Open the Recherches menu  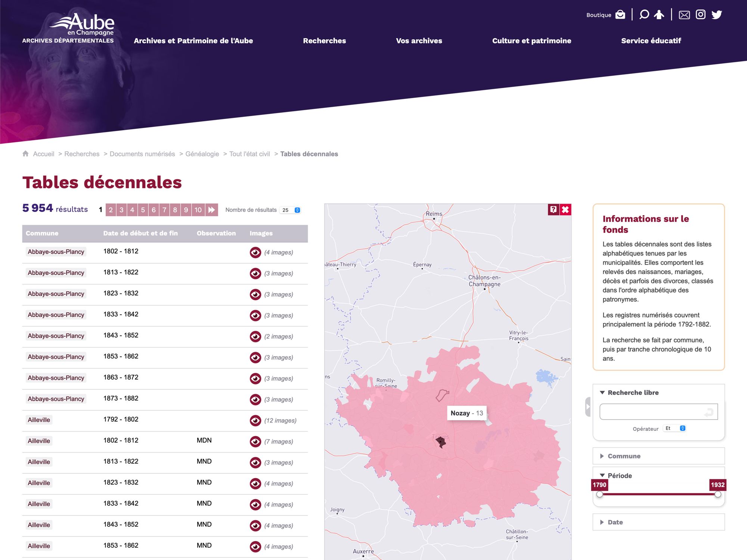click(x=324, y=41)
